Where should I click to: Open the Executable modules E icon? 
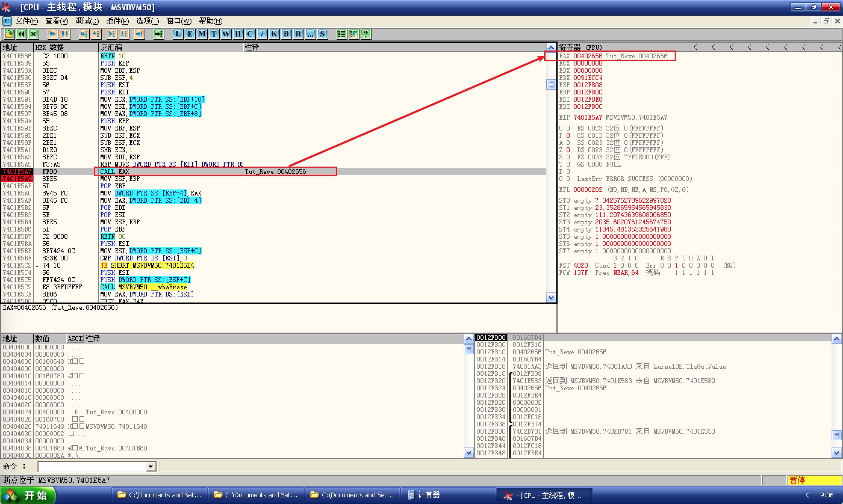tap(190, 34)
